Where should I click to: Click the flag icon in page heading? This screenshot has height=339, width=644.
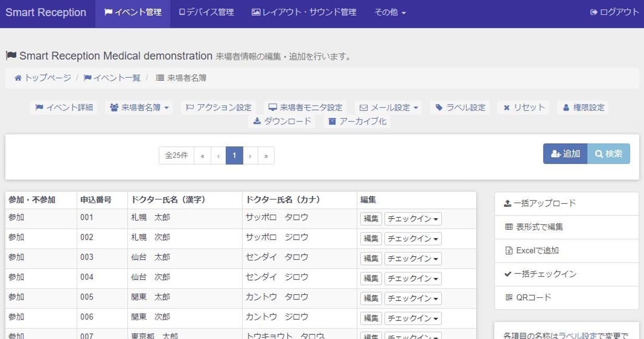click(11, 55)
